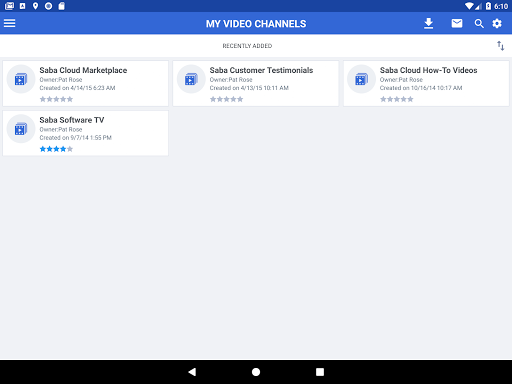Tap Saba Software TV channel icon
This screenshot has height=384, width=512.
(21, 129)
